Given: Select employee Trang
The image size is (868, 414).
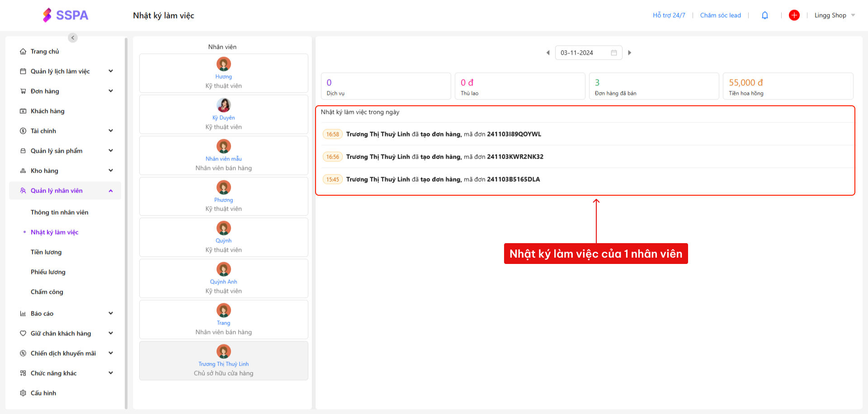Looking at the screenshot, I should tap(224, 320).
